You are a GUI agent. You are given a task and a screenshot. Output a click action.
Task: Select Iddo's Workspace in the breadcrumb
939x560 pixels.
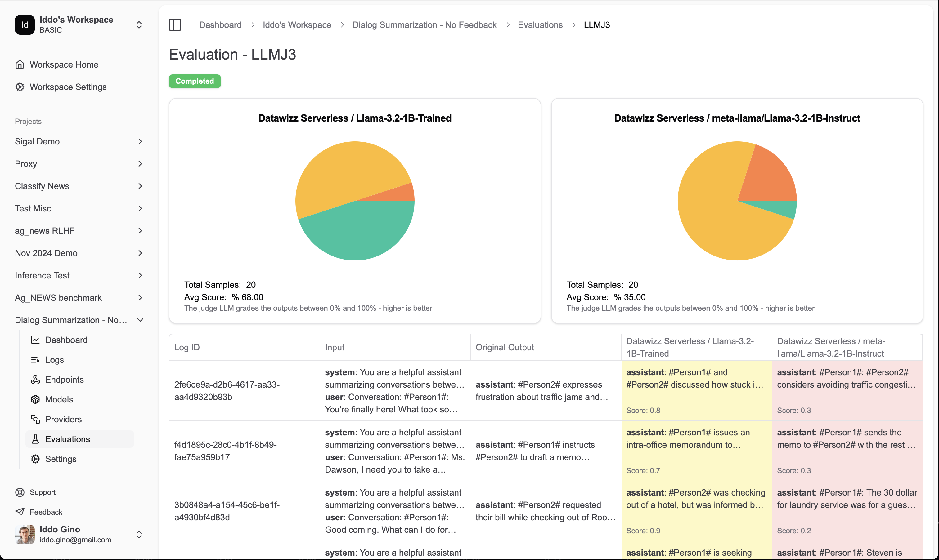[297, 24]
